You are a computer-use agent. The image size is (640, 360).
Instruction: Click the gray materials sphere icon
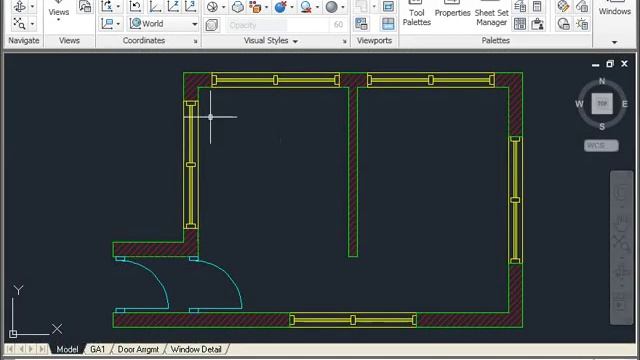(332, 7)
